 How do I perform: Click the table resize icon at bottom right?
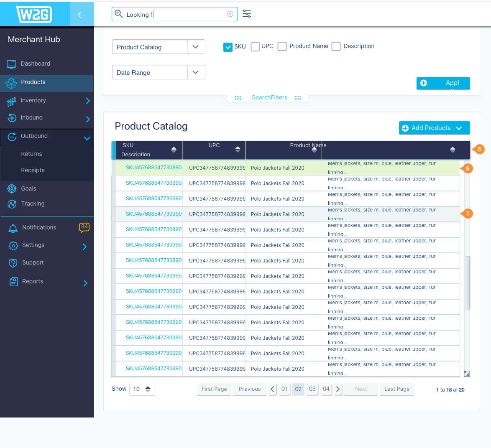(467, 374)
